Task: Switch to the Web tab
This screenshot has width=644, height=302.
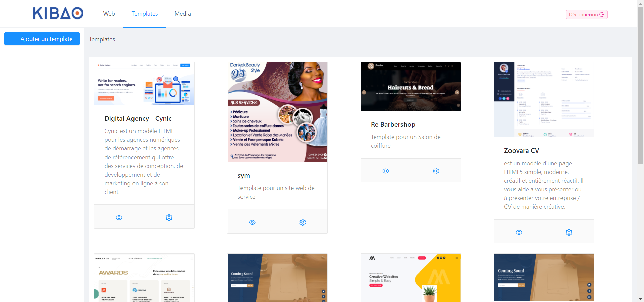Action: pyautogui.click(x=109, y=14)
